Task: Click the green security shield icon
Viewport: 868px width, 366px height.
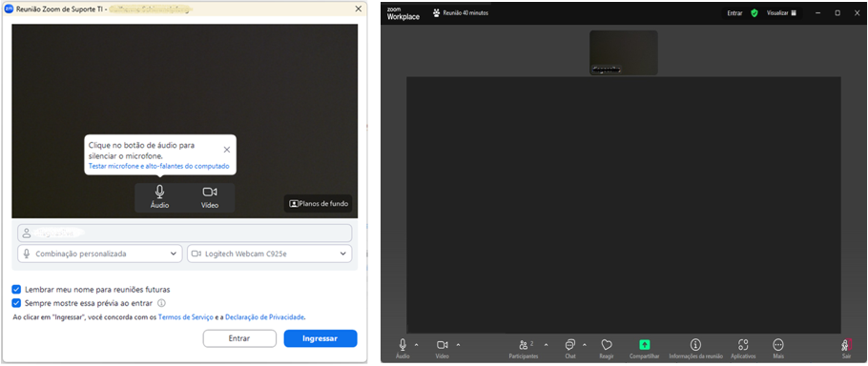Action: [754, 12]
